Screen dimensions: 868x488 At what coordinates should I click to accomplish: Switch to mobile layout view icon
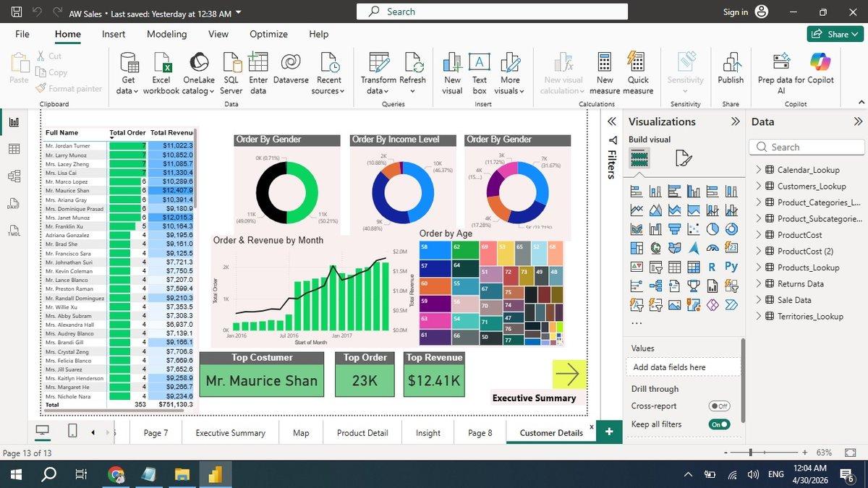(x=72, y=432)
